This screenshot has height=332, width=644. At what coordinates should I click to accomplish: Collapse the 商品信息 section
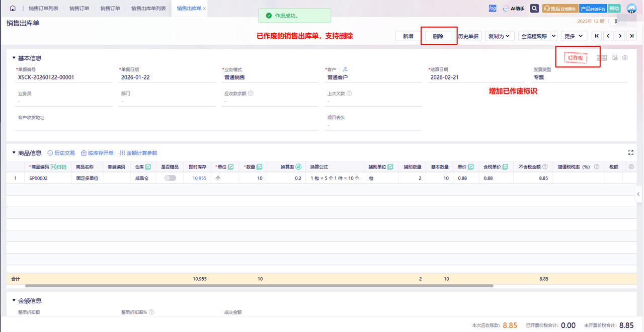tap(14, 153)
